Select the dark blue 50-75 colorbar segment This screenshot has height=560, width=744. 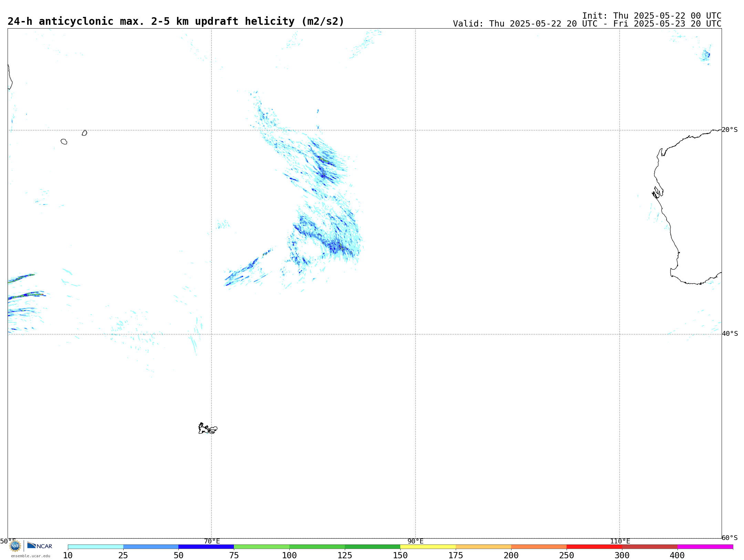(x=206, y=547)
